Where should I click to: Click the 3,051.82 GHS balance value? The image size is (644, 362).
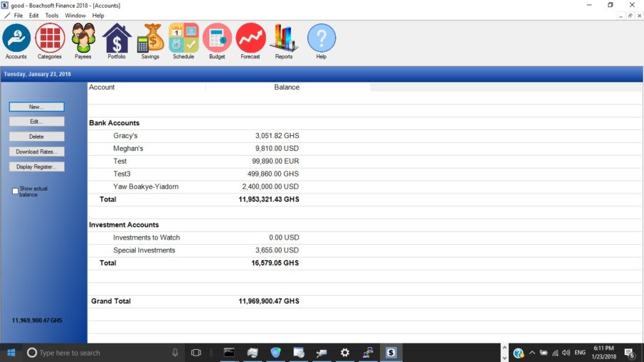278,136
